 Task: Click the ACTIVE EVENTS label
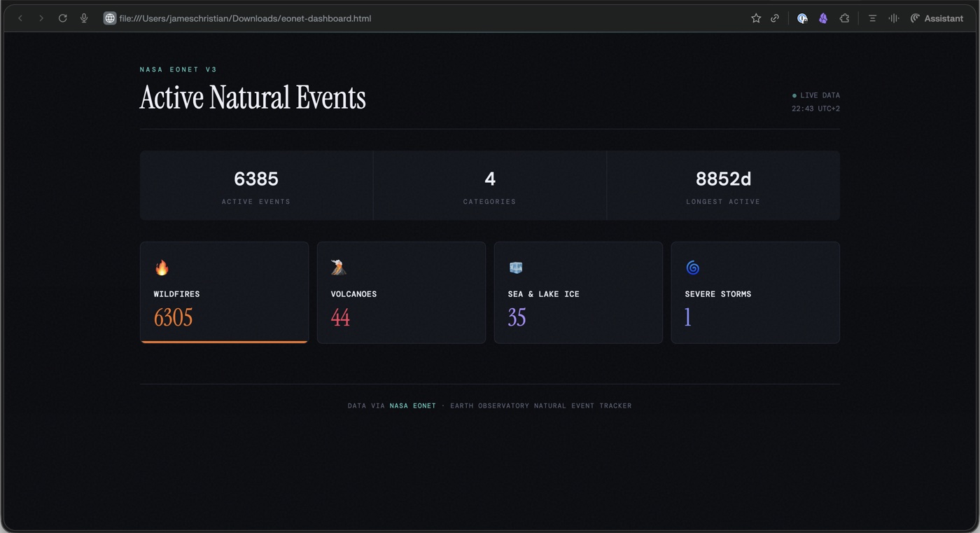tap(256, 202)
